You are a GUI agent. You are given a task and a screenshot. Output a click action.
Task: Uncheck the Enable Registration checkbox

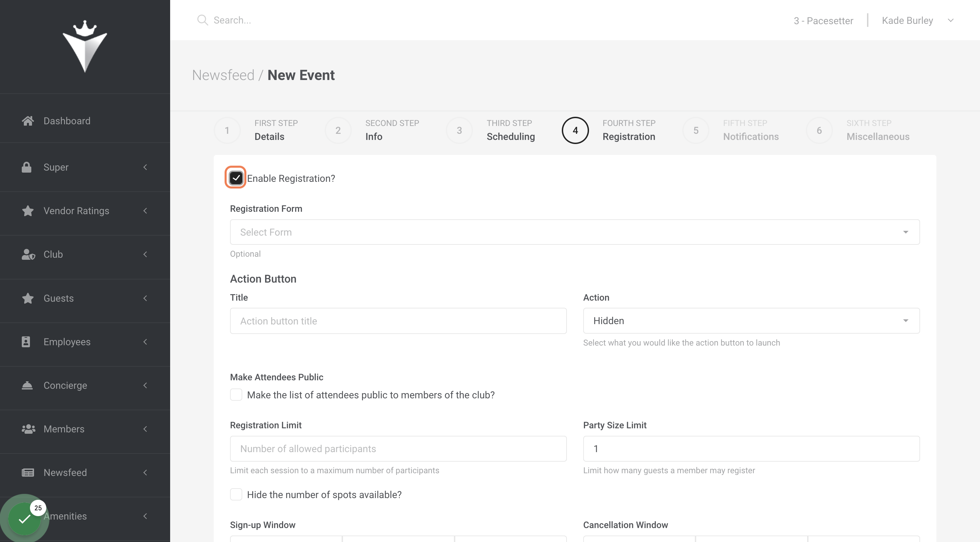[x=236, y=178]
